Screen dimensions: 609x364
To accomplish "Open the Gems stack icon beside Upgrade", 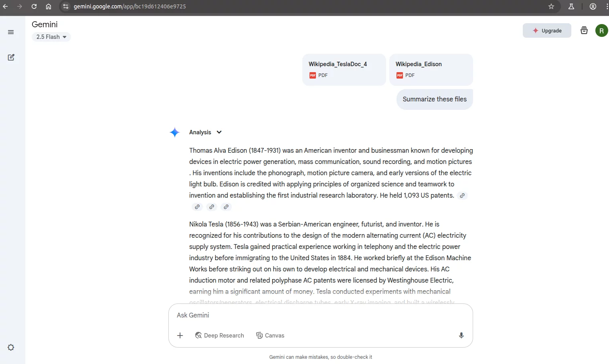I will point(584,30).
